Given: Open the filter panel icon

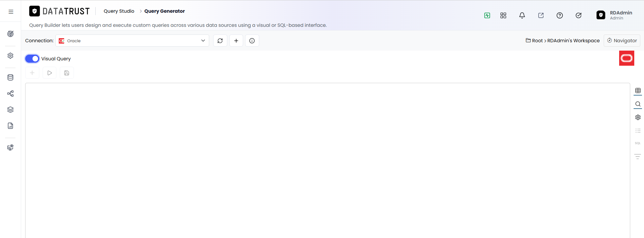Looking at the screenshot, I should point(638,157).
